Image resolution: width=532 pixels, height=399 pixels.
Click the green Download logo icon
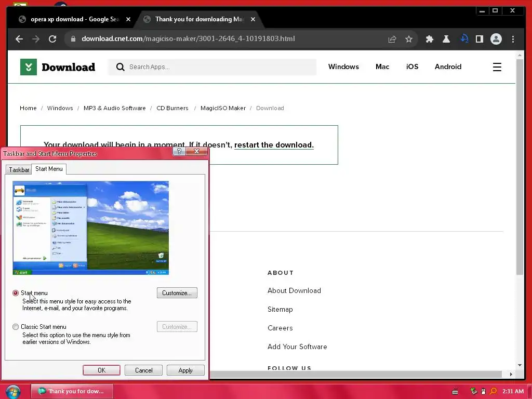tap(29, 67)
